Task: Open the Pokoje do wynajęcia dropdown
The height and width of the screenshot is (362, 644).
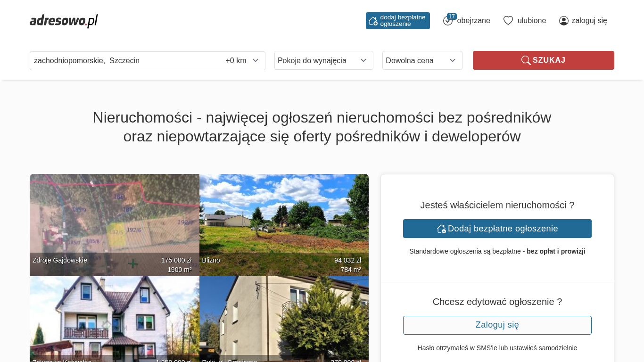Action: 323,60
